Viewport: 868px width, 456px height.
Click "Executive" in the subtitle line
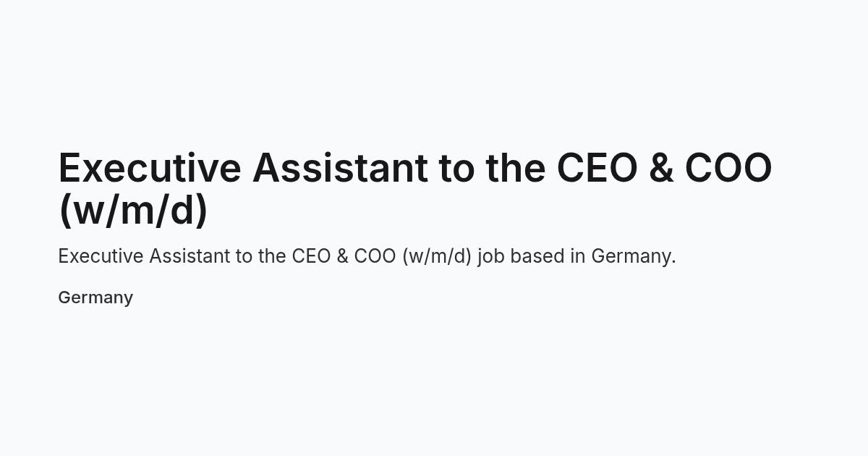[x=101, y=256]
